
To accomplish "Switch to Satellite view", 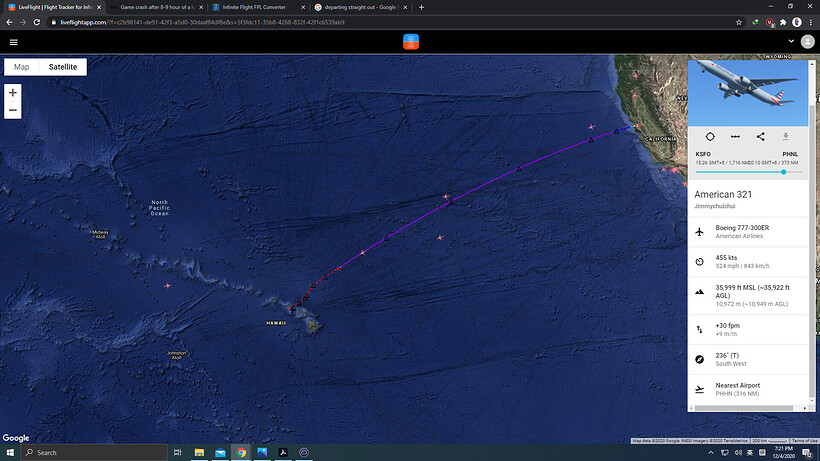I will coord(63,67).
